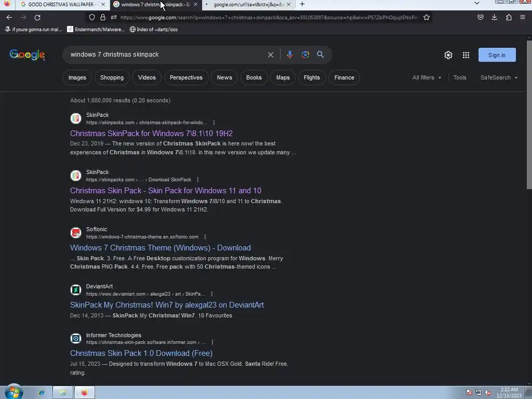Filter results by Finance
Screen dimensions: 532x399
pyautogui.click(x=344, y=78)
